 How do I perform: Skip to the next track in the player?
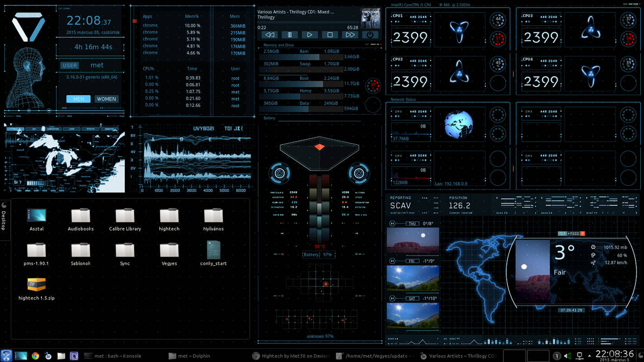click(350, 34)
